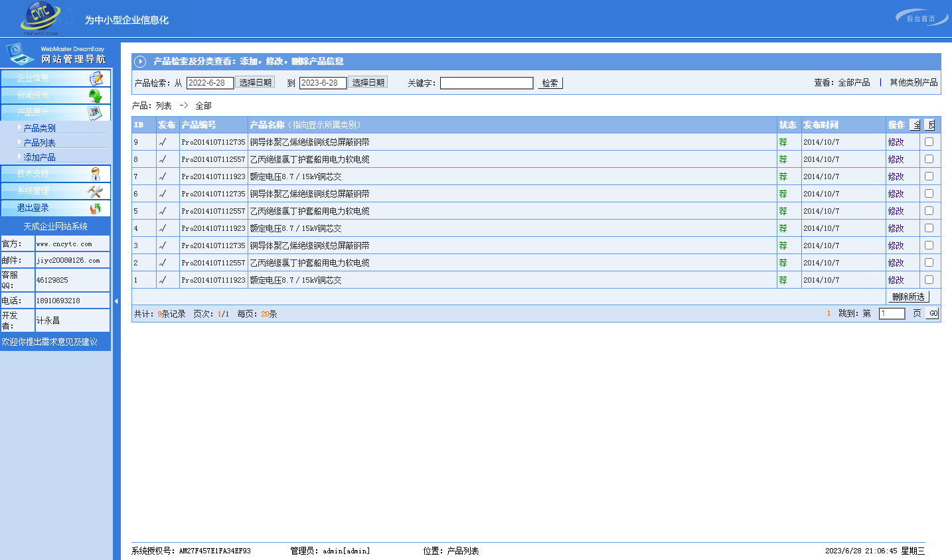
Task: Tick the checkbox for product ID 9
Action: point(929,142)
